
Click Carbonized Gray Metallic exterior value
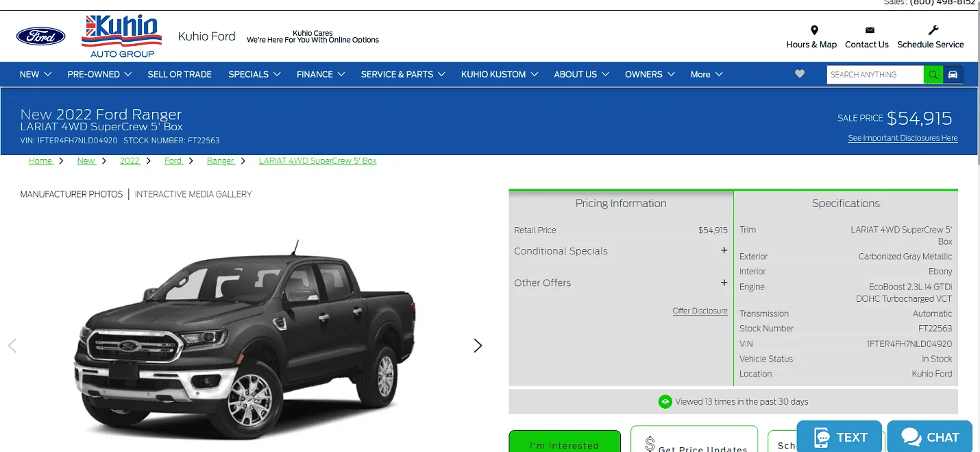(905, 257)
